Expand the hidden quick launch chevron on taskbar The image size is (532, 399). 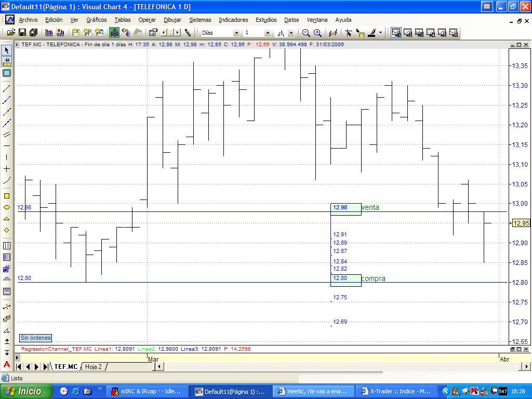(x=100, y=389)
